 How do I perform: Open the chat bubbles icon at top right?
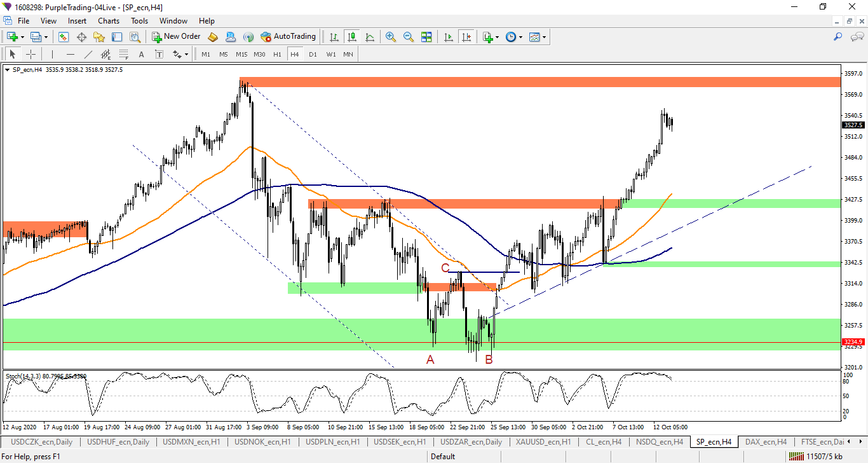(857, 37)
